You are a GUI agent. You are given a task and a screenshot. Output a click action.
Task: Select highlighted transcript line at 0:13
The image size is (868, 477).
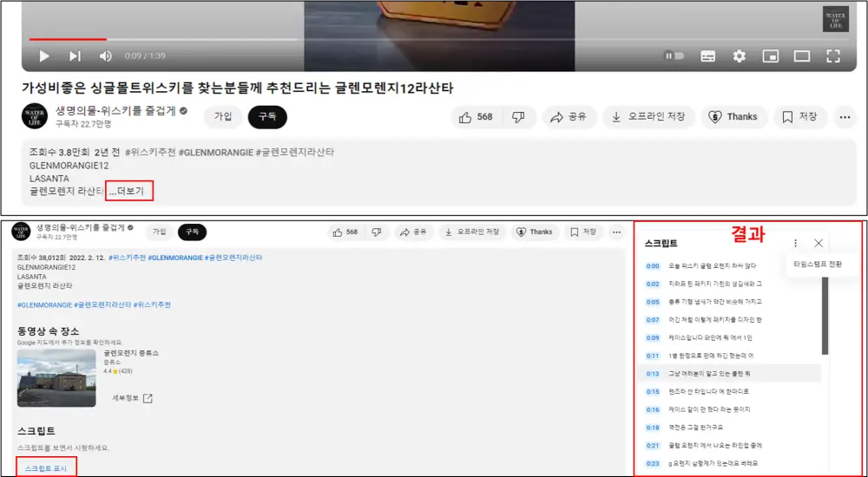(729, 374)
